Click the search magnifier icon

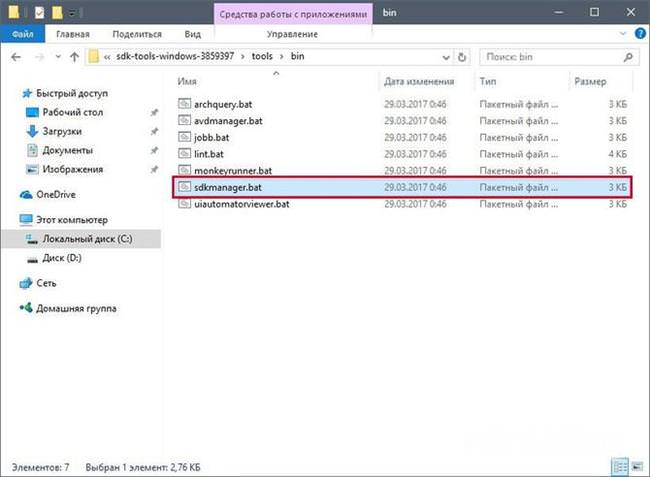pyautogui.click(x=628, y=57)
